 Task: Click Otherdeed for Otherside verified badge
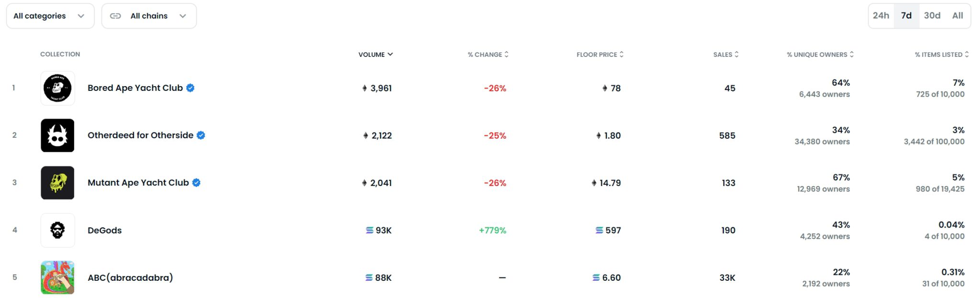(x=201, y=135)
